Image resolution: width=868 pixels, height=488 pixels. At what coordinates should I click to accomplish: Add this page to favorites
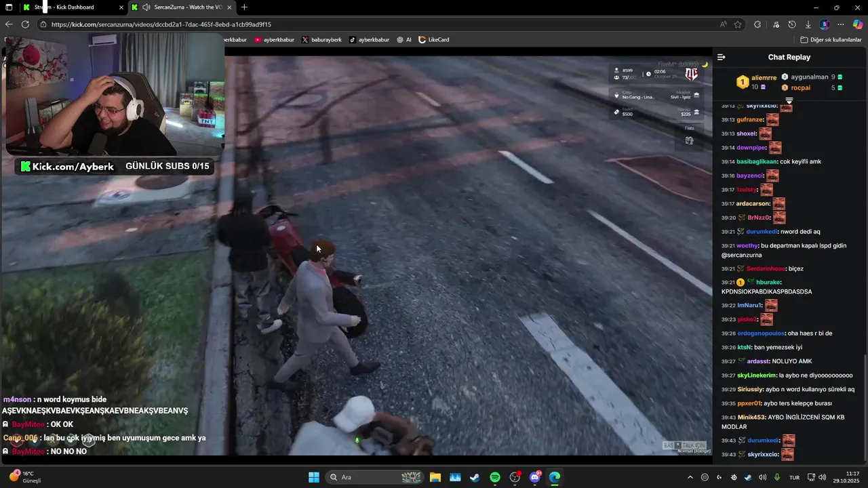pyautogui.click(x=738, y=24)
